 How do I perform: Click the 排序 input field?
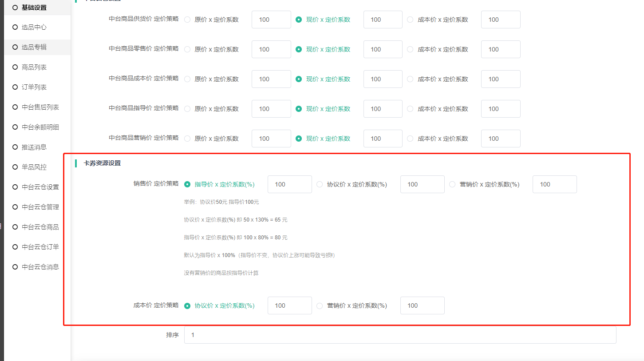(399, 335)
